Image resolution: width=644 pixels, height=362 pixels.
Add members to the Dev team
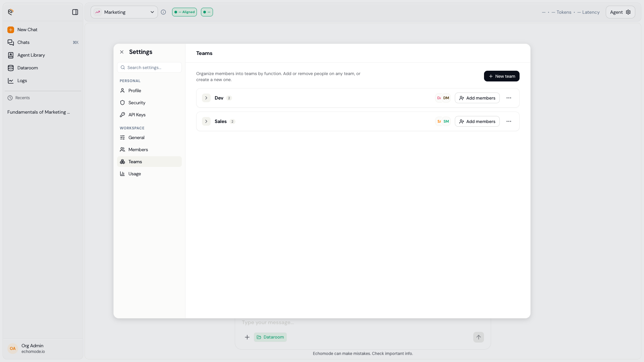tap(477, 98)
